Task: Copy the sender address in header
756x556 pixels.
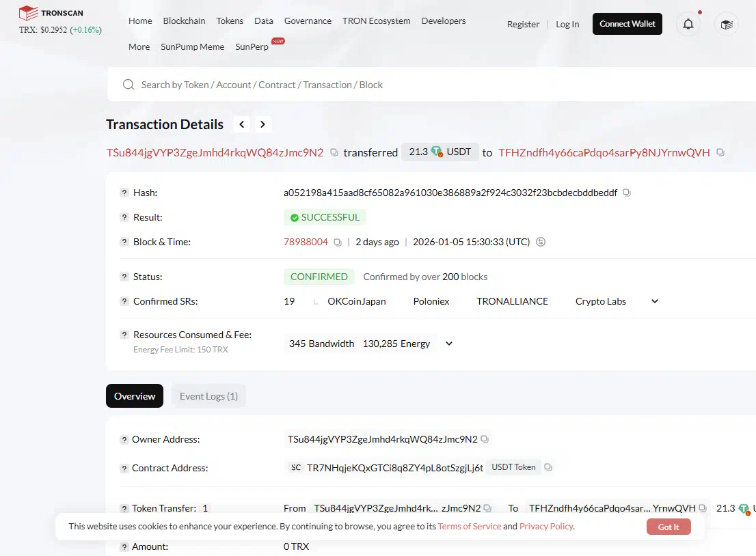Action: click(334, 152)
